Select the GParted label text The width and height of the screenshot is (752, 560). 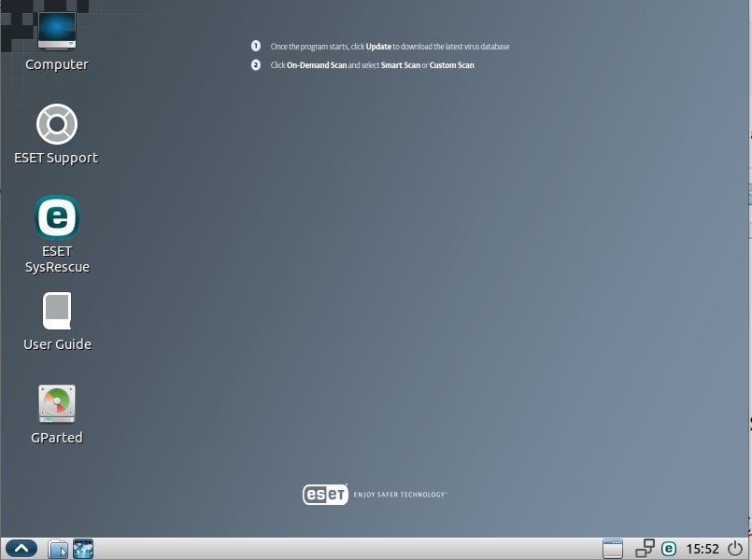[57, 438]
